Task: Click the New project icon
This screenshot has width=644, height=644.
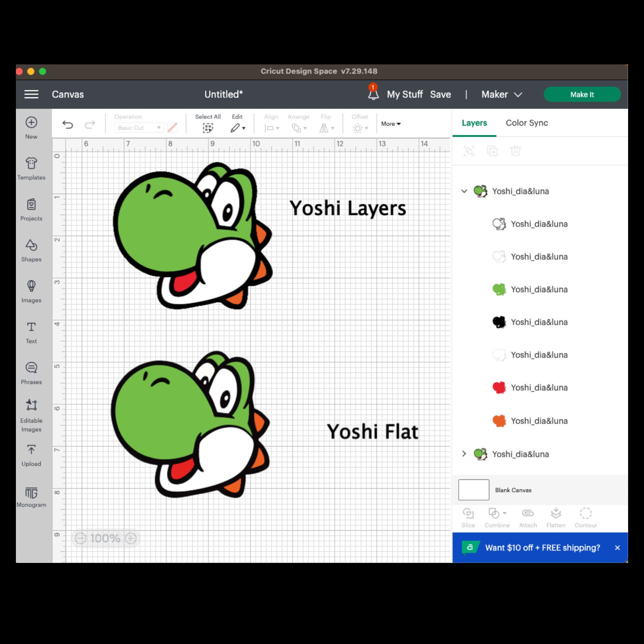Action: tap(31, 122)
